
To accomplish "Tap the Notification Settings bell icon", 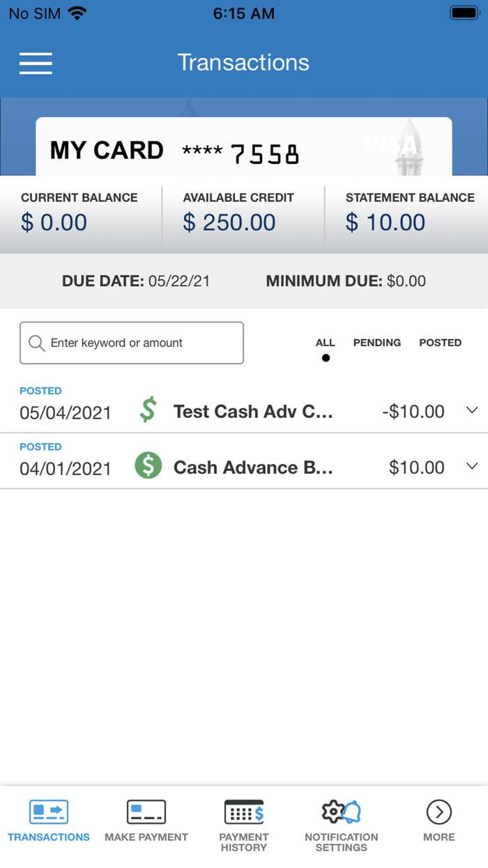I will (x=341, y=811).
